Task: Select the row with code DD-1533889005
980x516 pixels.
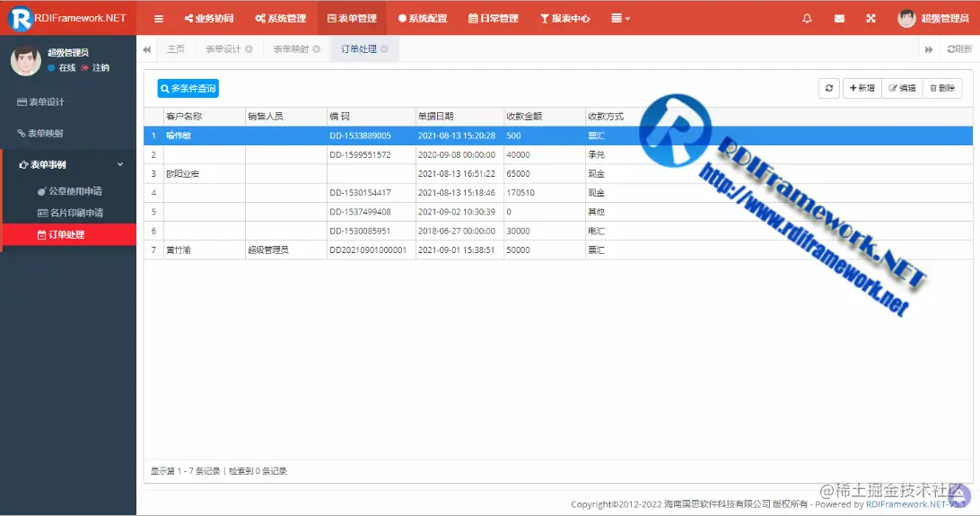Action: point(558,136)
